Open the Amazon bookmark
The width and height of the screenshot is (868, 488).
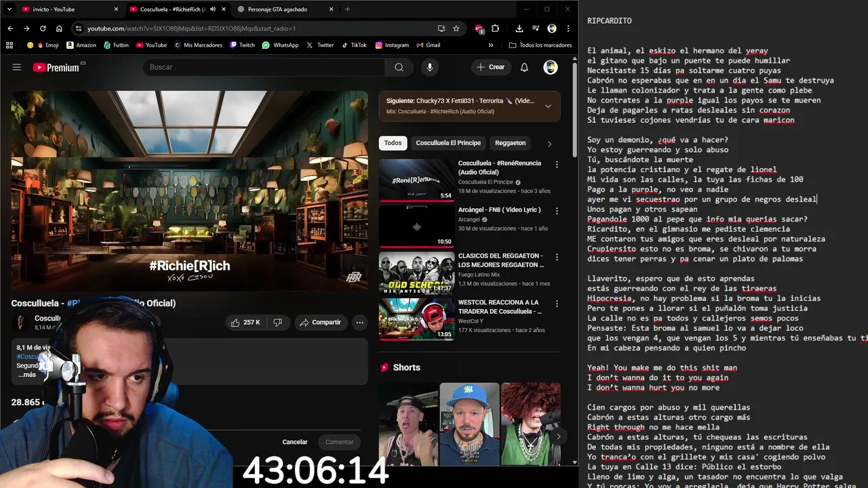point(81,45)
